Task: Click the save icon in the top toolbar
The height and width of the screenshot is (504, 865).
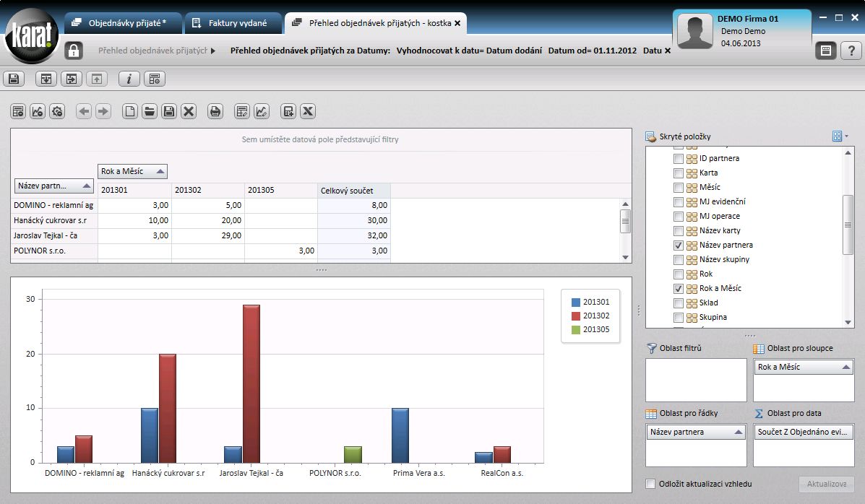Action: [14, 79]
